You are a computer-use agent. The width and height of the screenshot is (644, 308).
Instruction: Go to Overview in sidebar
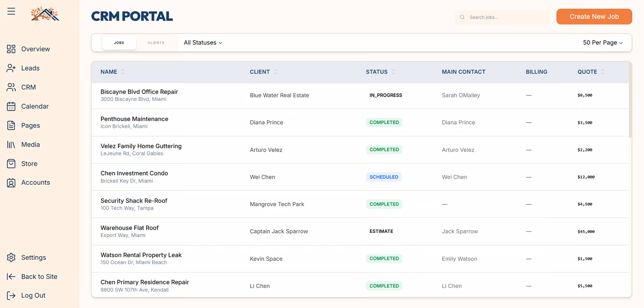click(x=35, y=49)
